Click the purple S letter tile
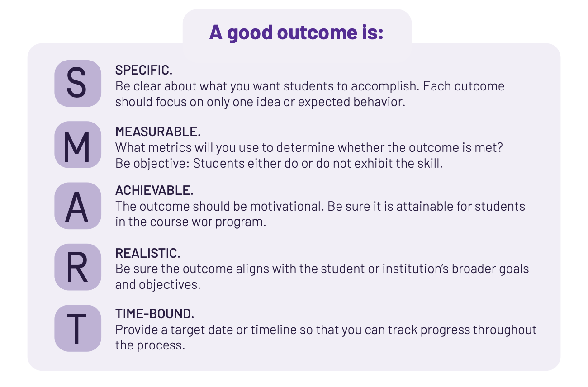The image size is (588, 387). coord(78,84)
